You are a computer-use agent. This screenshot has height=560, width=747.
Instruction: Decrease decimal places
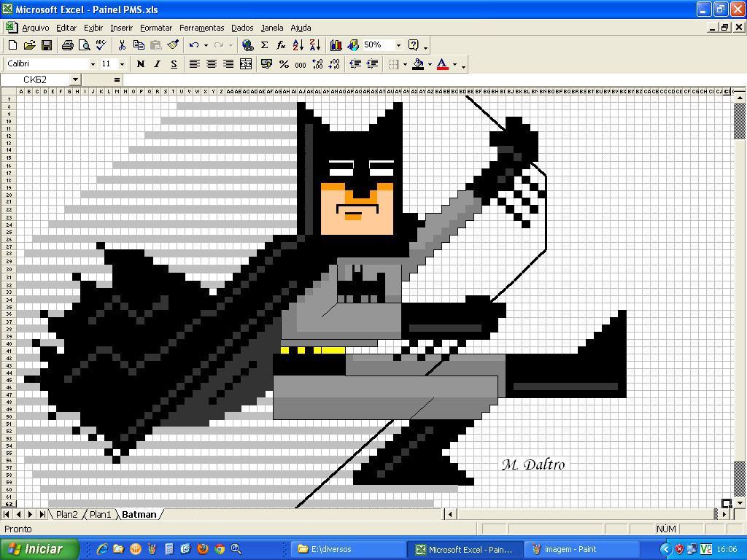[334, 64]
